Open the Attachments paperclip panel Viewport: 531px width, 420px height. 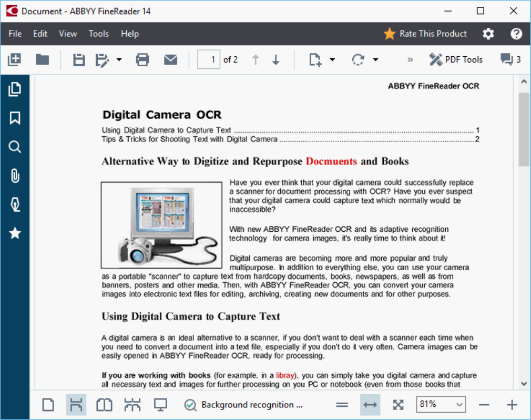coord(15,176)
